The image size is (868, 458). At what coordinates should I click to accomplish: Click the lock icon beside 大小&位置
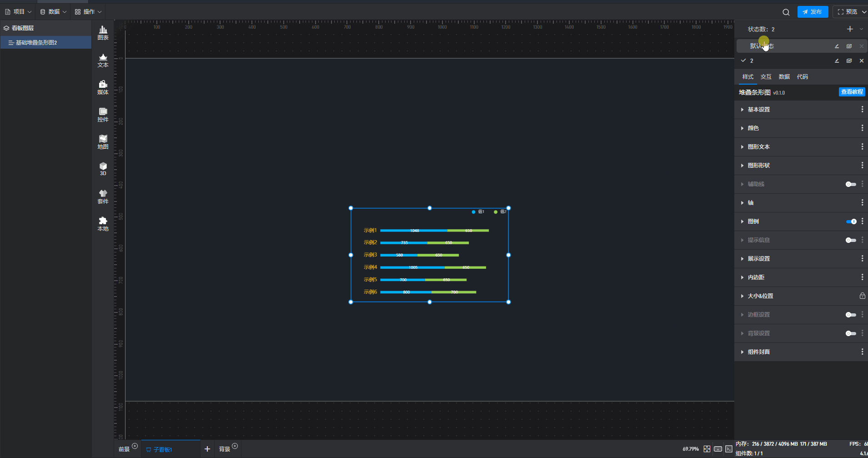(x=862, y=296)
